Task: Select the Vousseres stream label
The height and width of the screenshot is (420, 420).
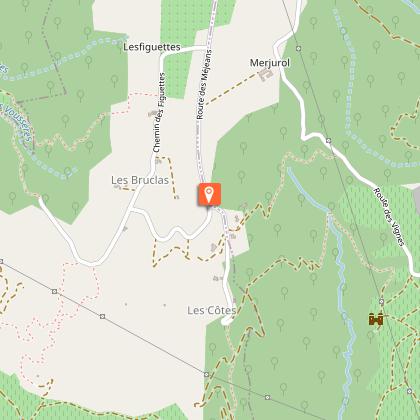Action: click(x=17, y=123)
